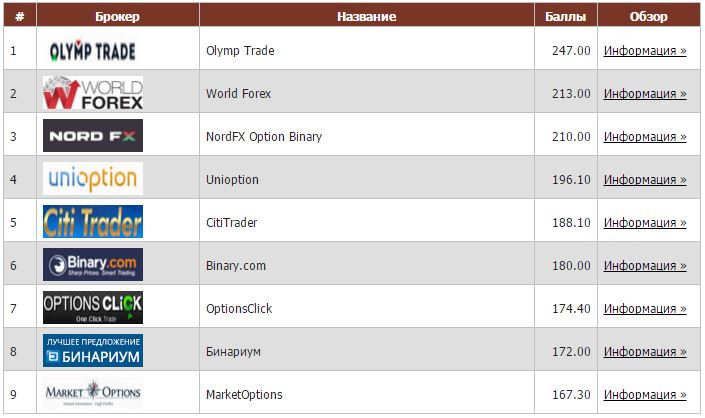The image size is (705, 418).
Task: Select the Название column header
Action: coord(367,17)
